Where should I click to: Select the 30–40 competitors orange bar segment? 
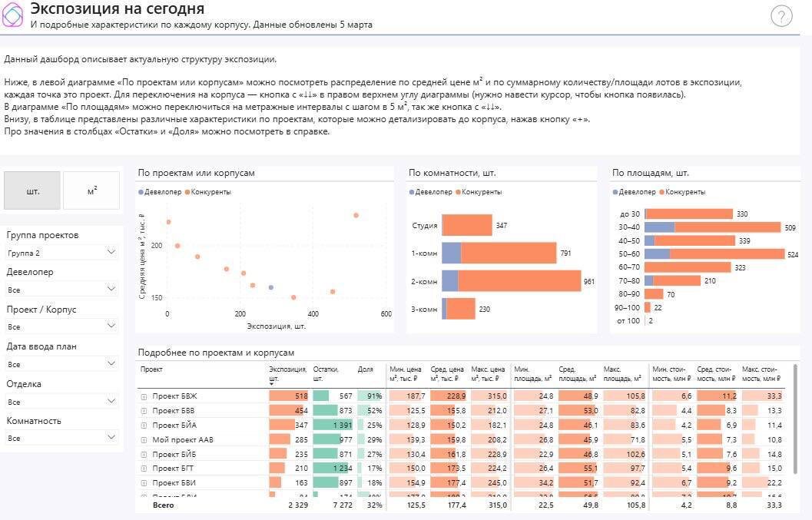pos(727,227)
